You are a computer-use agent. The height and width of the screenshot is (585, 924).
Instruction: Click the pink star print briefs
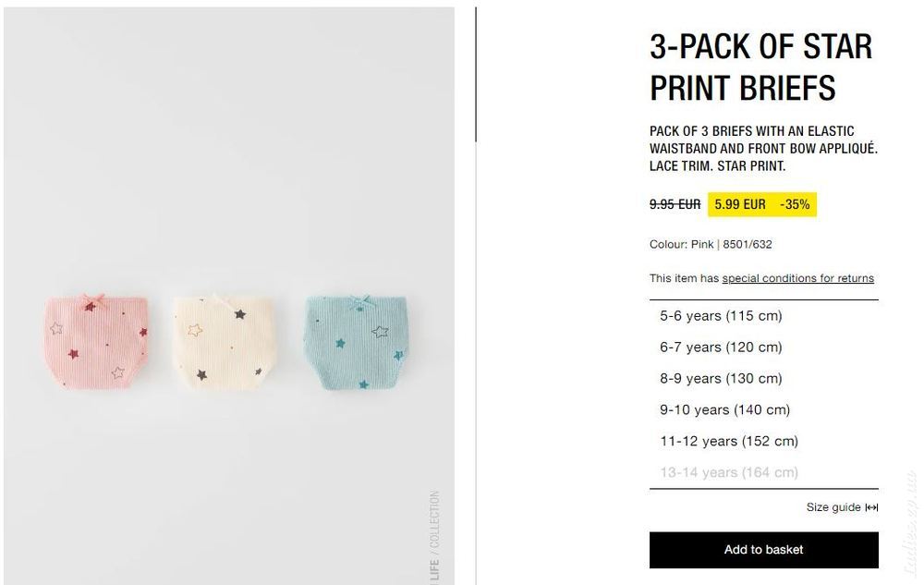coord(96,340)
